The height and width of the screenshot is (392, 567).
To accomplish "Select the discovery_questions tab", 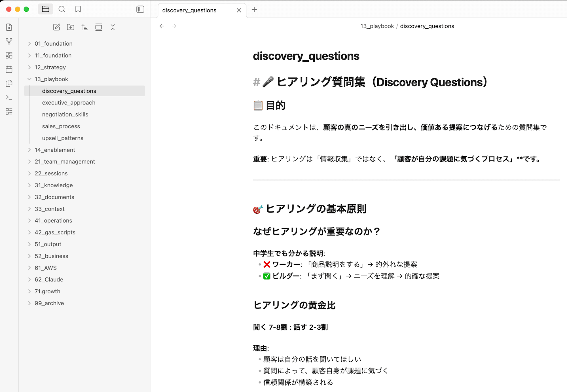I will coord(189,10).
